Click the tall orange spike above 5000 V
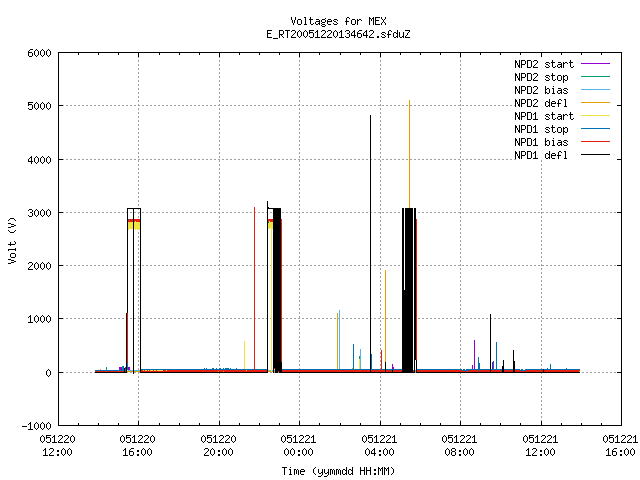The image size is (640, 480). coord(409,154)
